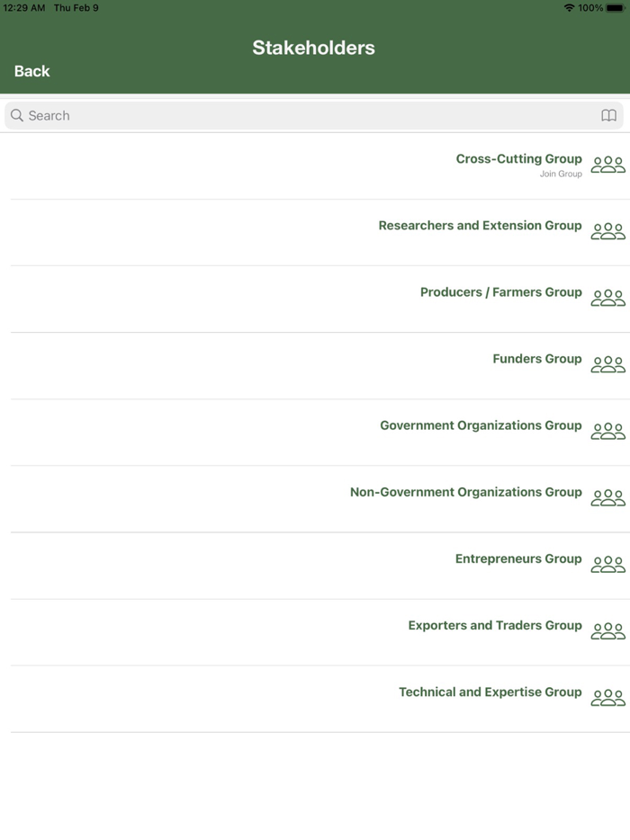The image size is (630, 840).
Task: Tap the Exporters and Traders Group people icon
Action: pyautogui.click(x=608, y=630)
